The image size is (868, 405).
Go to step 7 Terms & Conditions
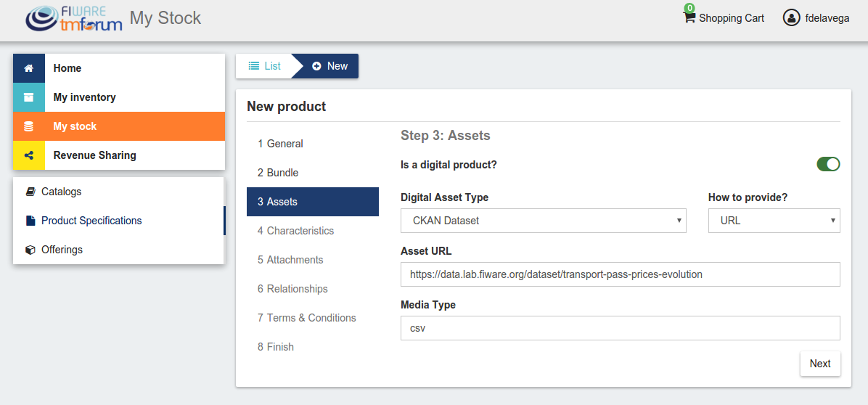313,318
